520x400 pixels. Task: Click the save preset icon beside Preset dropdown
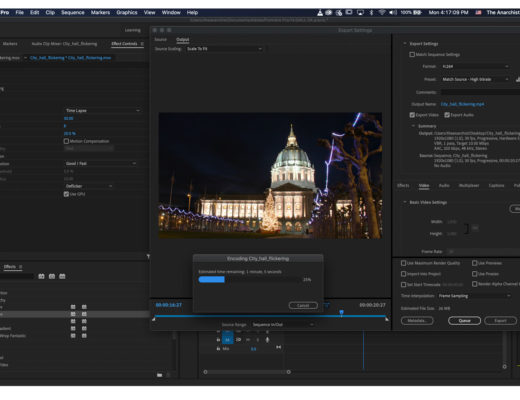click(x=517, y=79)
